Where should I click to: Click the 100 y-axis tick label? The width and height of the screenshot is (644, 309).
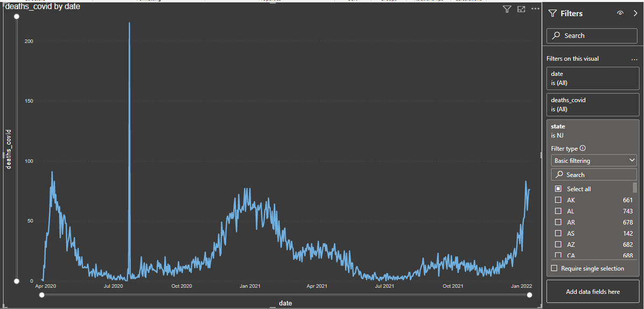[x=29, y=161]
